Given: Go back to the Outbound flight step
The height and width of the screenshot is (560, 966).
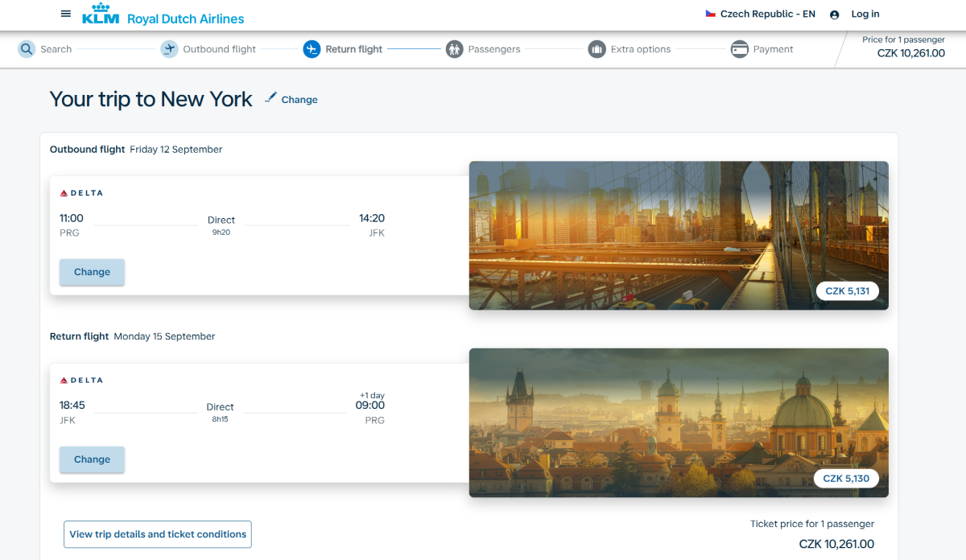Looking at the screenshot, I should tap(219, 49).
